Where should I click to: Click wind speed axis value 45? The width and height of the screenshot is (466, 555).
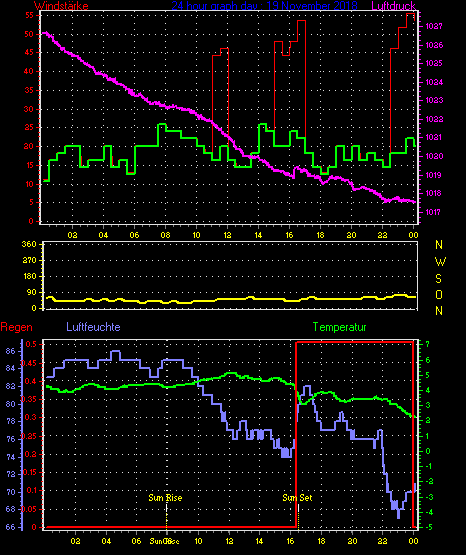pos(29,52)
